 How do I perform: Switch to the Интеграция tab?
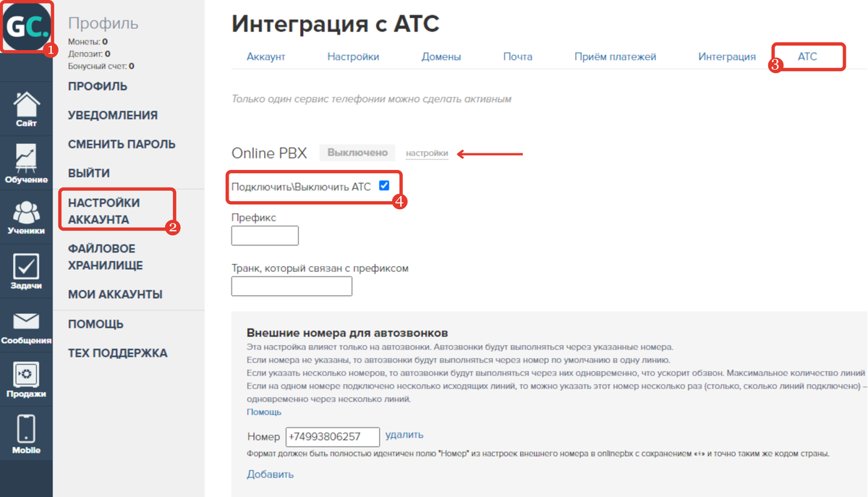(727, 56)
